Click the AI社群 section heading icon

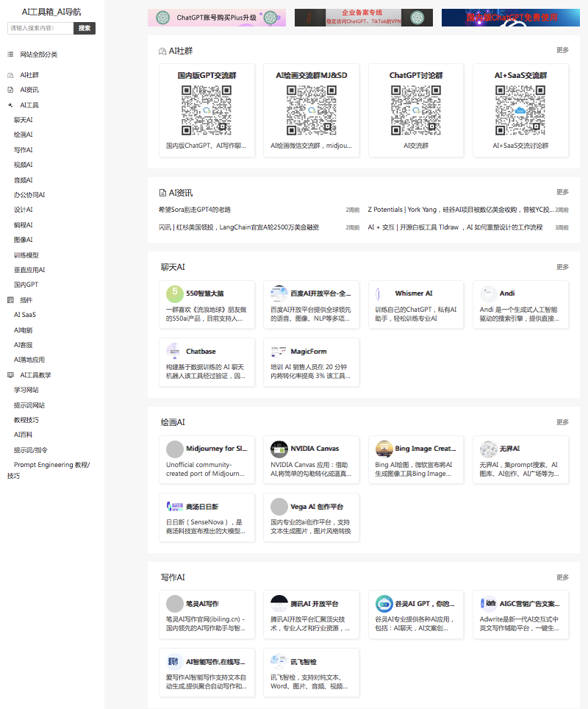pyautogui.click(x=162, y=51)
